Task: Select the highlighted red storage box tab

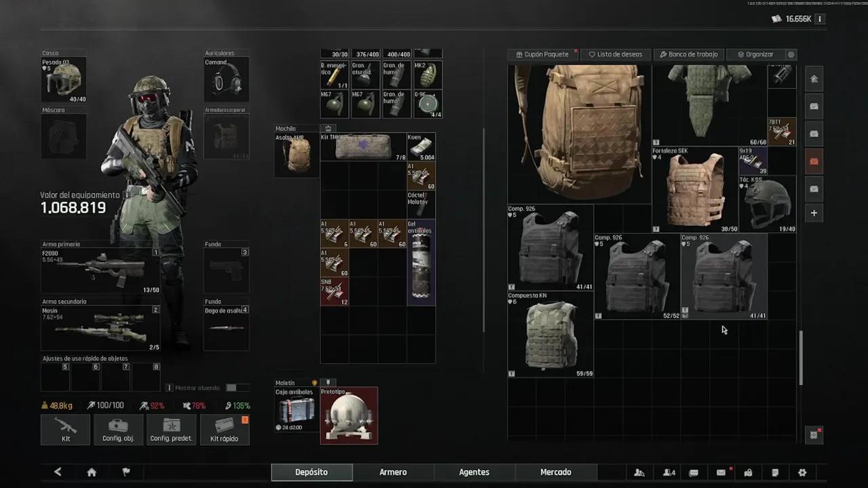Action: [814, 161]
